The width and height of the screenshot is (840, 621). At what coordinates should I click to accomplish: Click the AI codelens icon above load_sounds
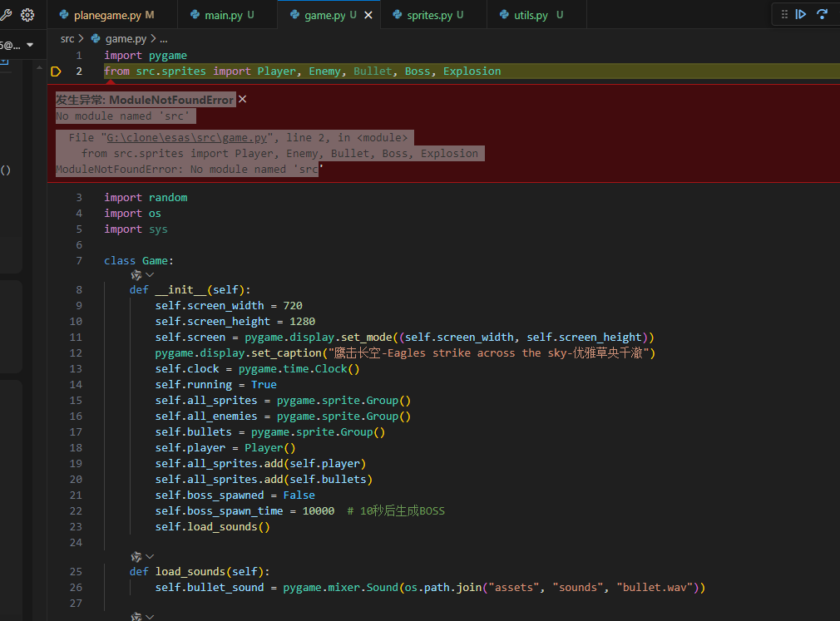pyautogui.click(x=136, y=556)
